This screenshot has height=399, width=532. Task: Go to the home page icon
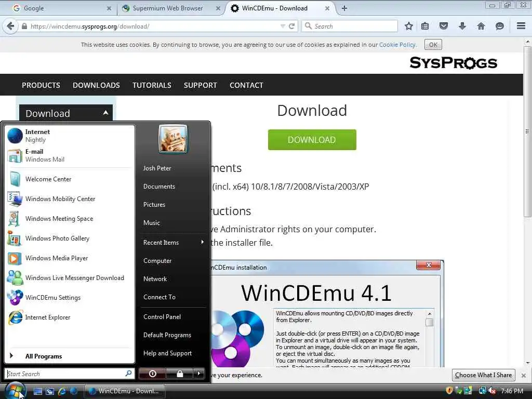(481, 26)
